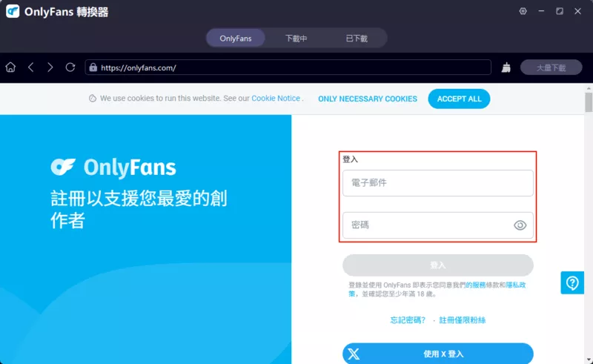
Task: Click the page vertical scrollbar thumb
Action: (x=589, y=102)
